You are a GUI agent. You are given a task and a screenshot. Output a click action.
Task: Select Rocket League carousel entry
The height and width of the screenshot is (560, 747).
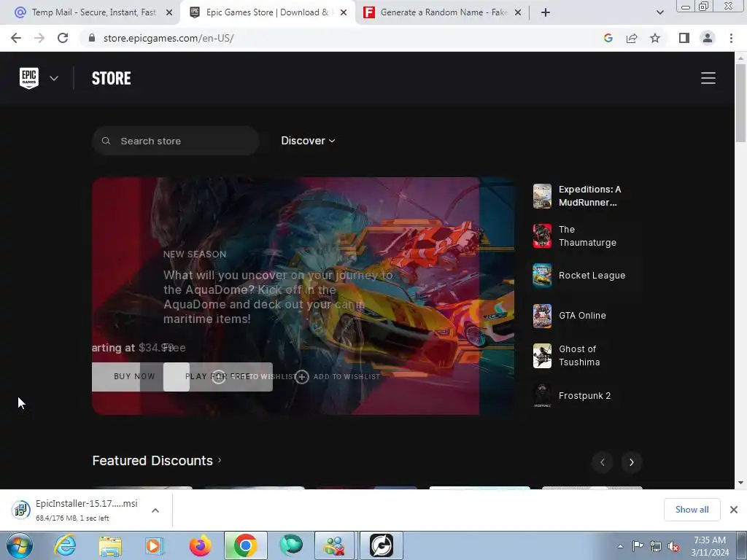point(587,276)
